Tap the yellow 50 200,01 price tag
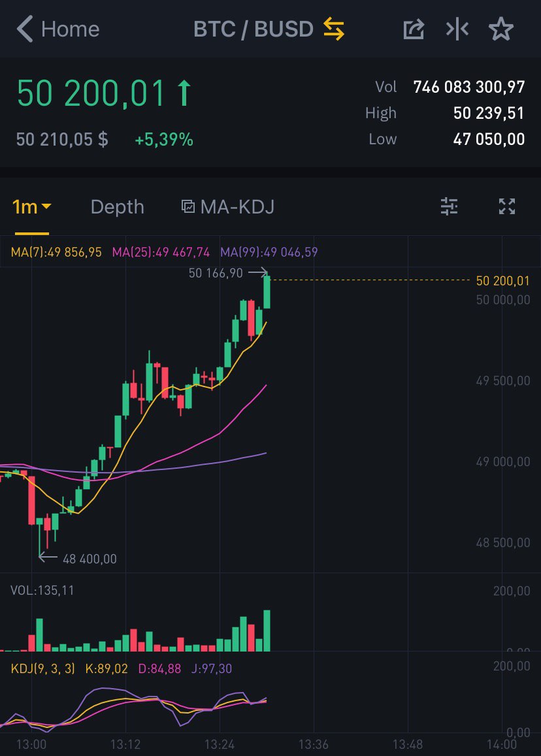The width and height of the screenshot is (541, 756). (503, 281)
